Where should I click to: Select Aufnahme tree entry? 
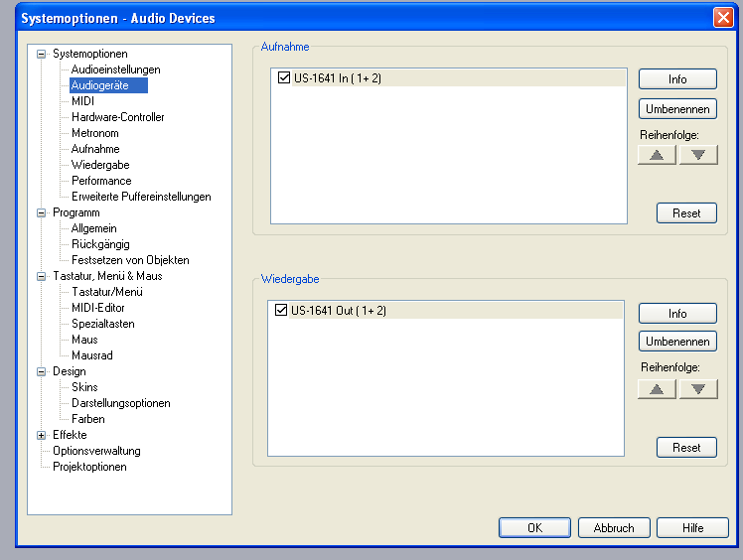coord(95,149)
